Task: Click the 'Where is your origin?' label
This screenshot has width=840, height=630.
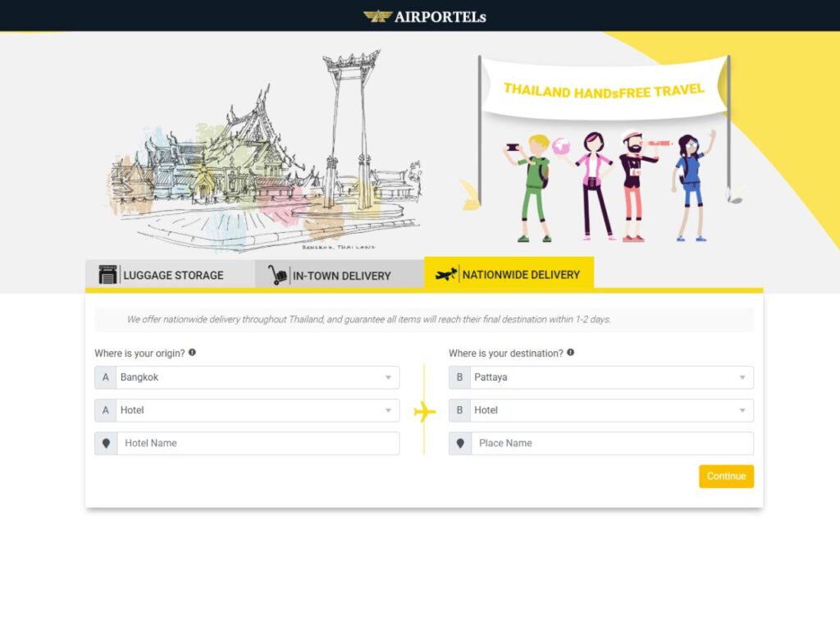Action: 139,353
